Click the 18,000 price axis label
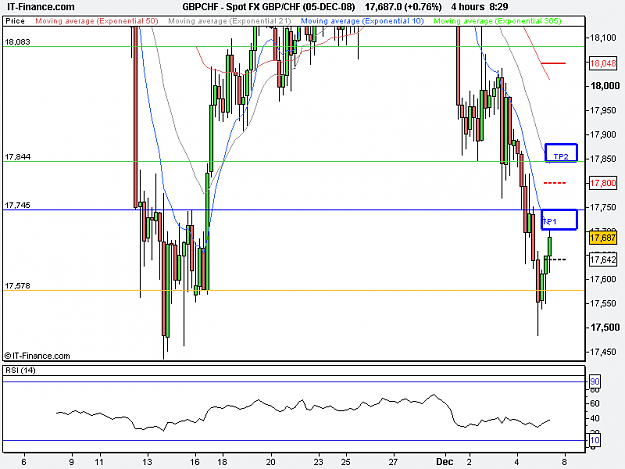Screen dimensions: 625x469 [x=605, y=86]
